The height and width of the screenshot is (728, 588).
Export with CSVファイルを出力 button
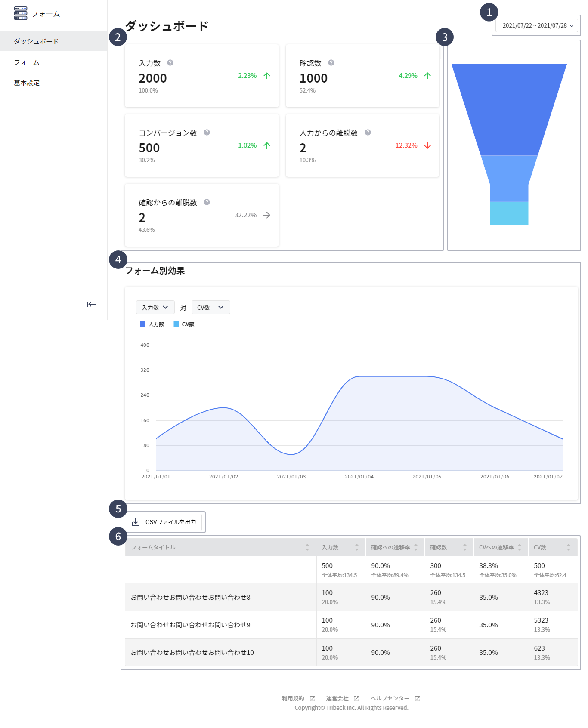click(164, 522)
